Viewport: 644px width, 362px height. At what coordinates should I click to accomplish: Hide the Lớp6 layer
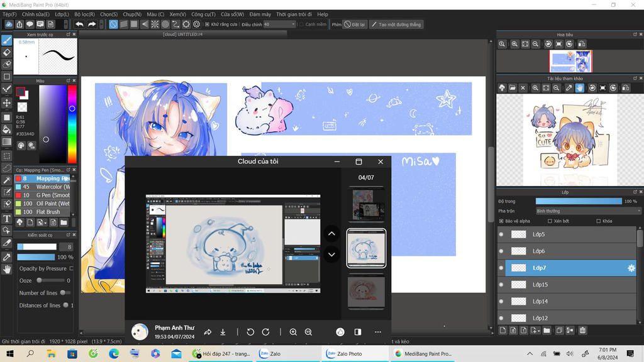501,251
